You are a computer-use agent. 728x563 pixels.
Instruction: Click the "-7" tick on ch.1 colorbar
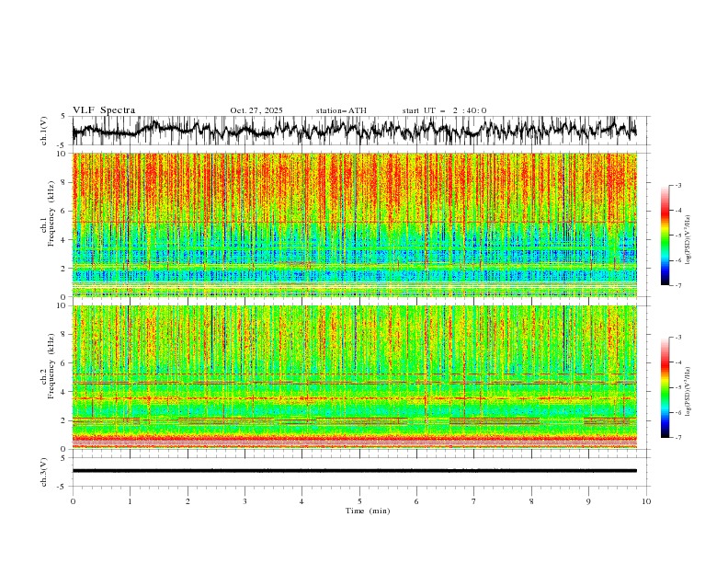(678, 285)
